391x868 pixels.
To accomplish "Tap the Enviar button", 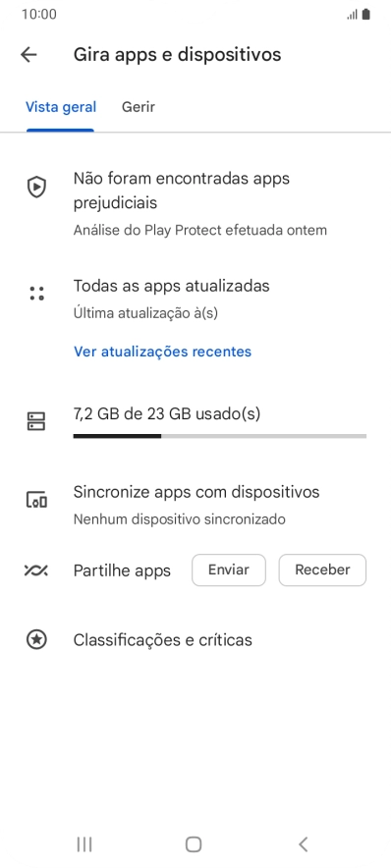I will click(229, 570).
